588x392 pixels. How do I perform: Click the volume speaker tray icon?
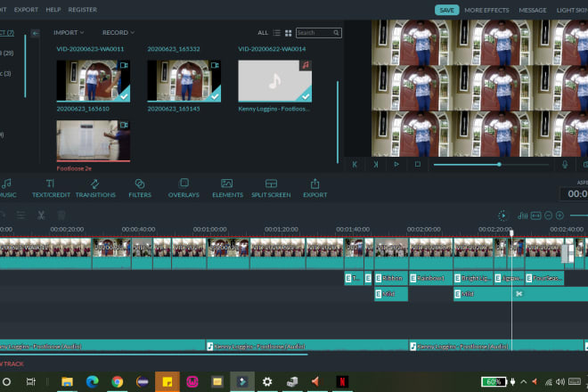(560, 382)
